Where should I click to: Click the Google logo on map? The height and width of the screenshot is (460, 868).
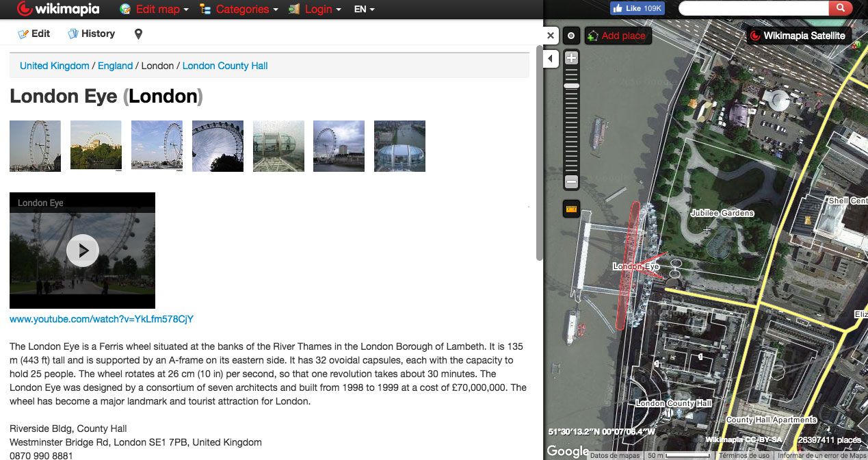567,451
